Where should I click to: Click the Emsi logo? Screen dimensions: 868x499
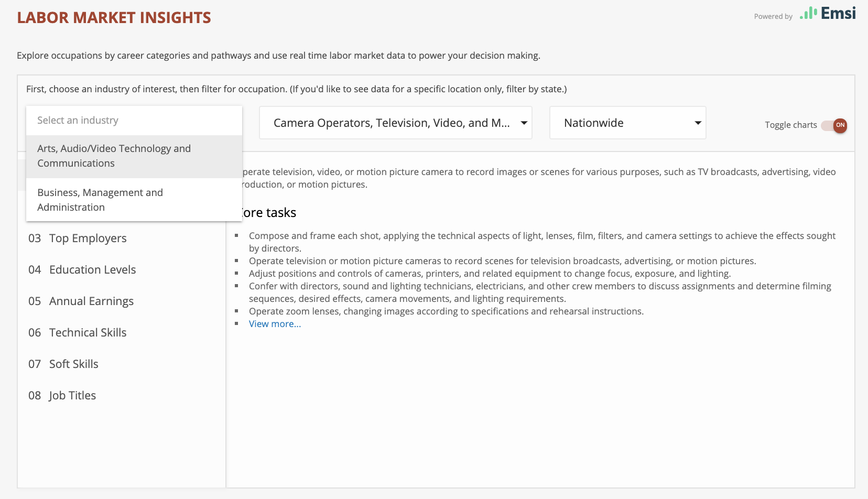click(x=828, y=14)
